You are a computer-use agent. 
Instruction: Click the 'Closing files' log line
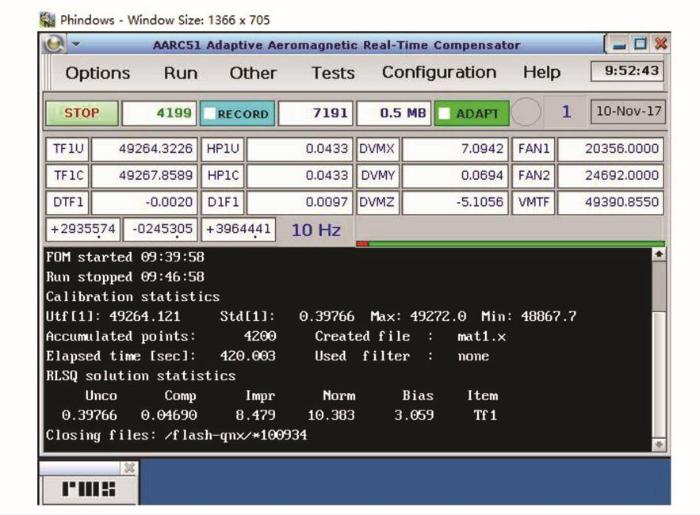(176, 435)
